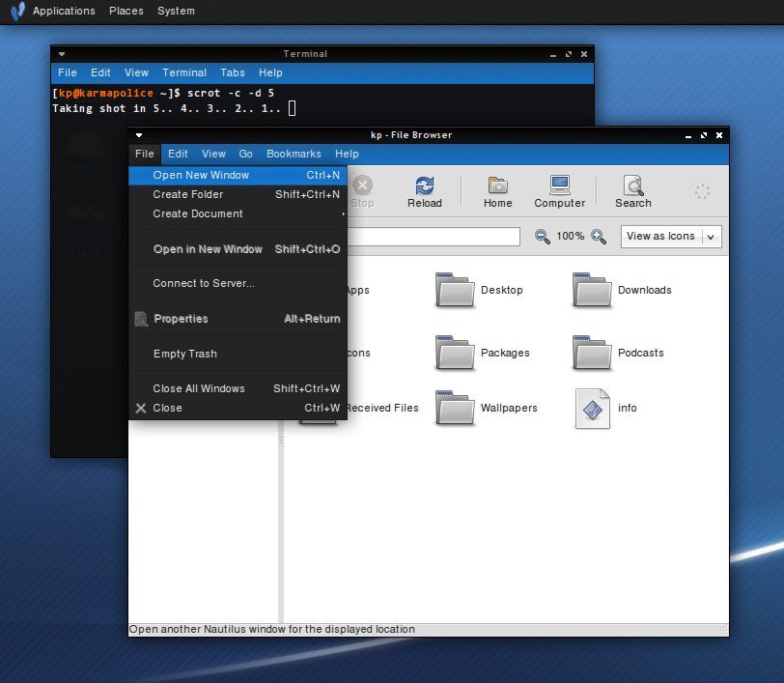This screenshot has height=683, width=784.
Task: Choose Close All Windows entry
Action: [238, 388]
